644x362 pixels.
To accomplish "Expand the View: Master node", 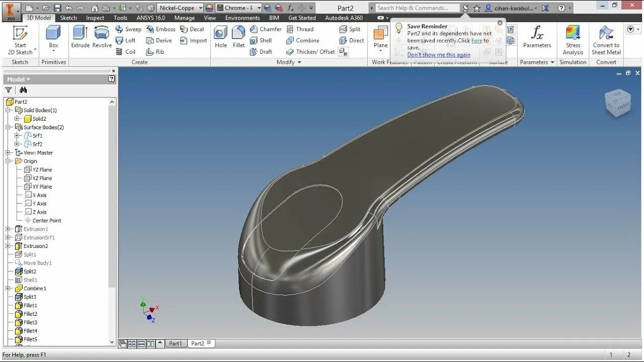I will 8,152.
